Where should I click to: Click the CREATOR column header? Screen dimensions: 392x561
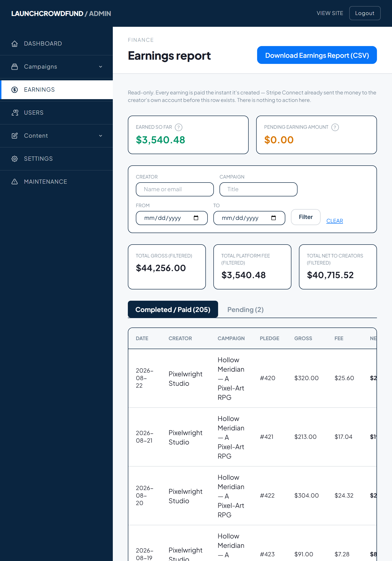(180, 338)
